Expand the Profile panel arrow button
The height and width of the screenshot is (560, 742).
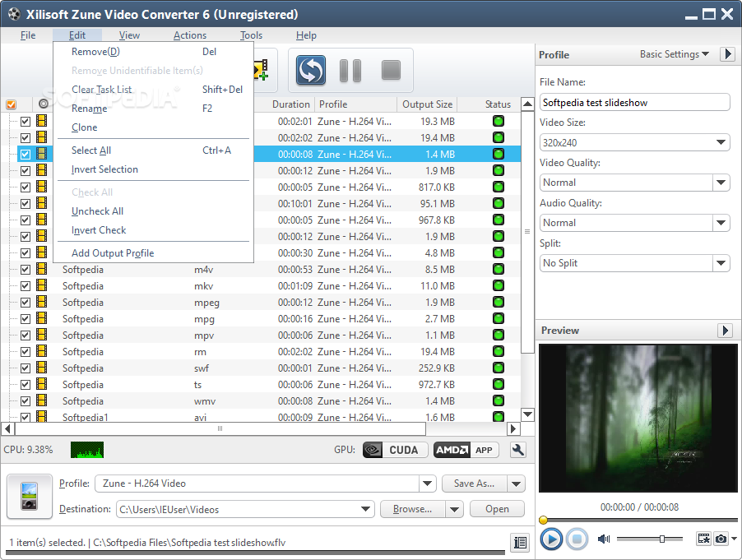tap(728, 54)
